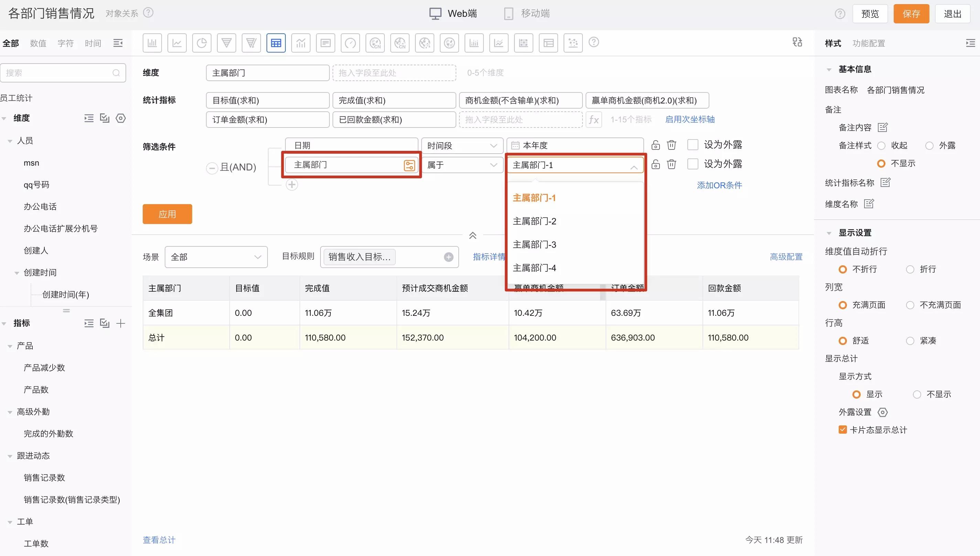Select 收起 radio for 备注样式

881,145
